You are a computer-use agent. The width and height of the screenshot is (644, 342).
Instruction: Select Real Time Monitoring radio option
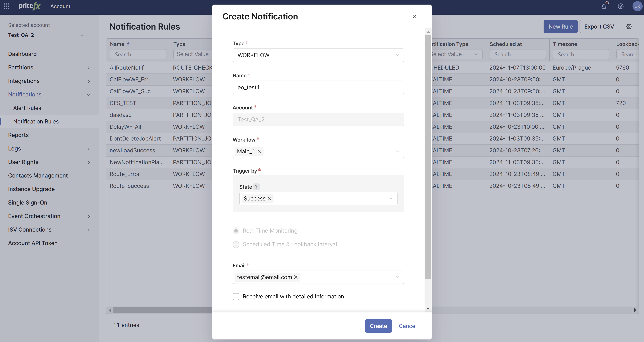pos(236,231)
